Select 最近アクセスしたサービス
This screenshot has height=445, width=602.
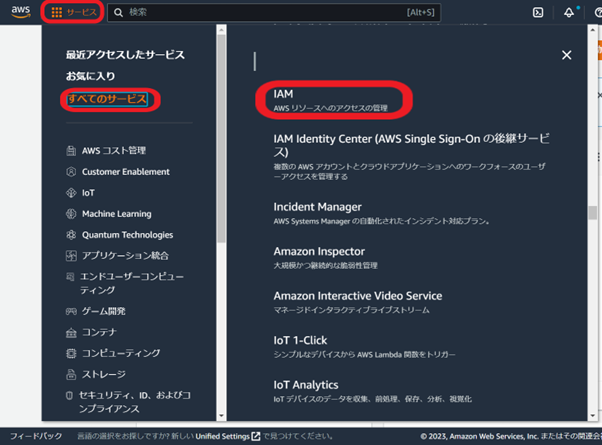[125, 55]
